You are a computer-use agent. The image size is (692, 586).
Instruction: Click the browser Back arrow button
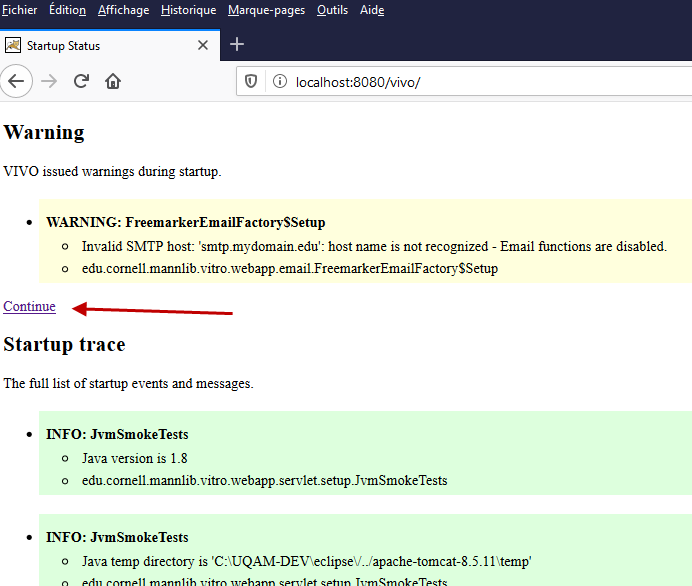[x=16, y=81]
